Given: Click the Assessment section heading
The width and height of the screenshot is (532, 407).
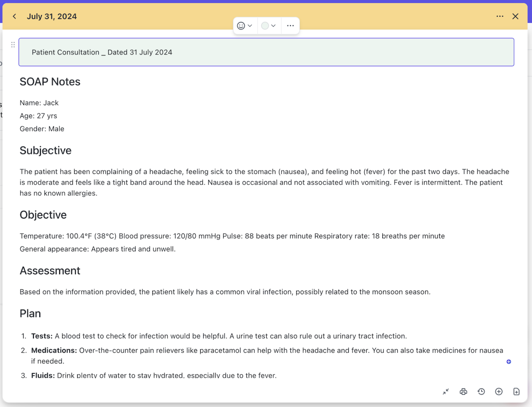Looking at the screenshot, I should (x=50, y=271).
